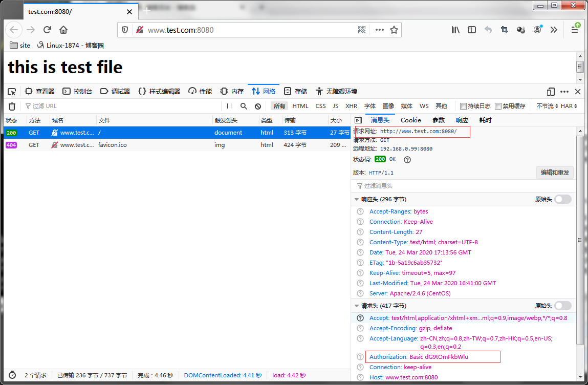Viewport: 588px width, 385px height.
Task: Toggle raw headers for response headers
Action: click(563, 199)
